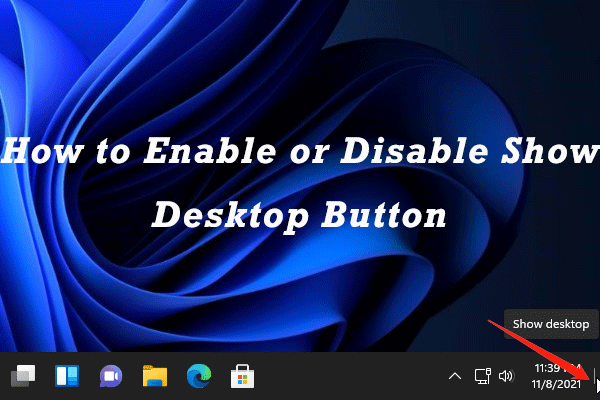The width and height of the screenshot is (600, 400).
Task: Open Task View from the taskbar
Action: tap(23, 376)
